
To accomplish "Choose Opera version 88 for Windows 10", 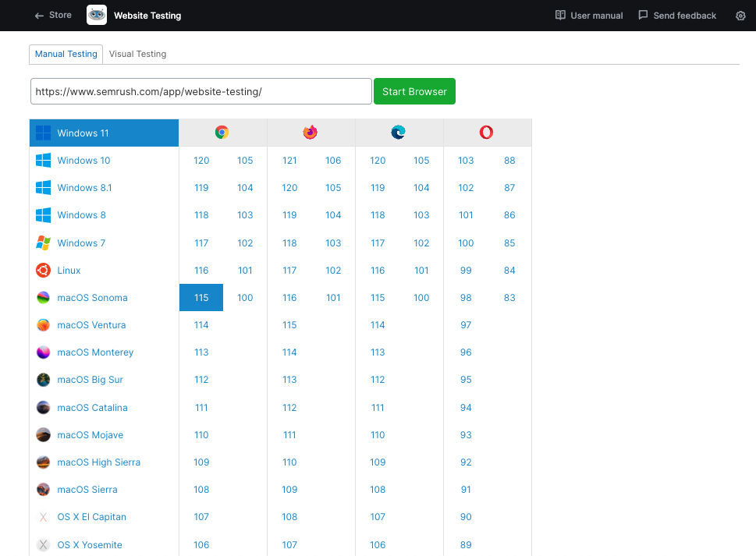I will (509, 160).
